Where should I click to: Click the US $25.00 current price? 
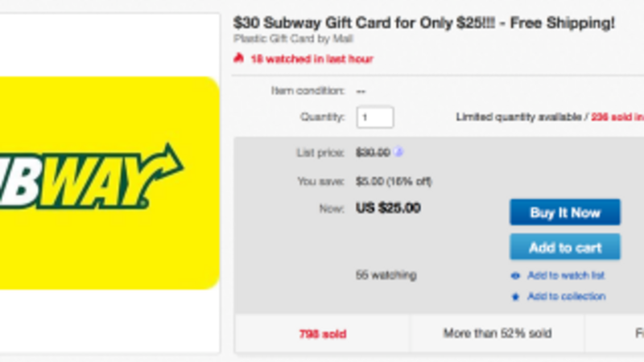click(388, 208)
